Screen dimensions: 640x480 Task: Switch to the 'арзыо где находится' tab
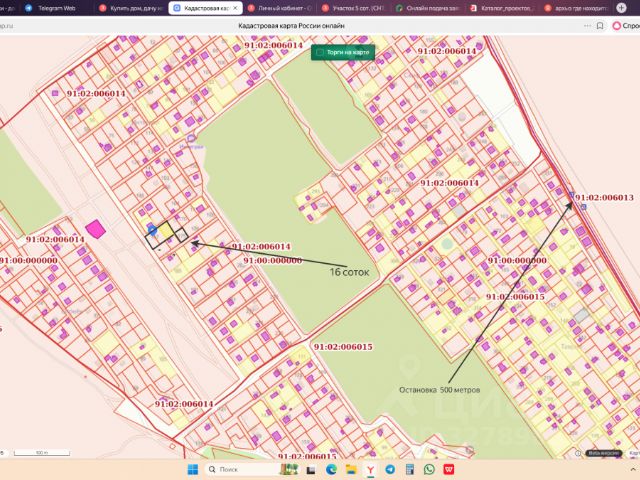pyautogui.click(x=576, y=8)
